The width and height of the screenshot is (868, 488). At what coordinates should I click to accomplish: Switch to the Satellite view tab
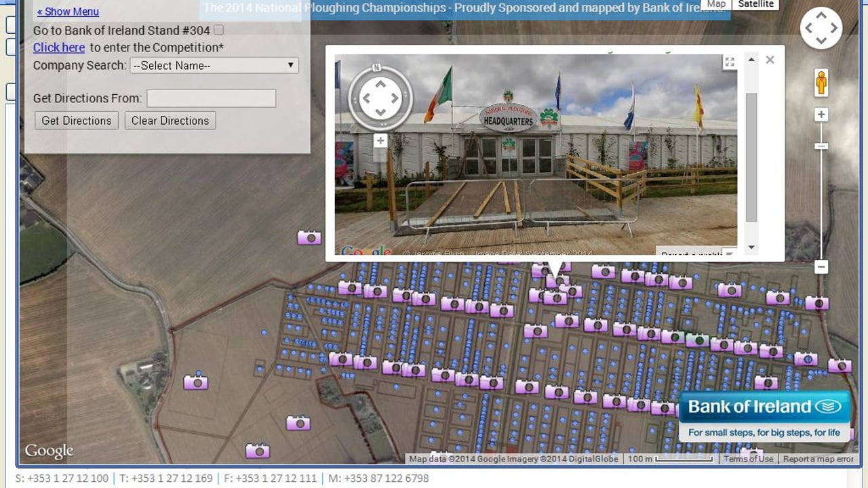(x=755, y=4)
